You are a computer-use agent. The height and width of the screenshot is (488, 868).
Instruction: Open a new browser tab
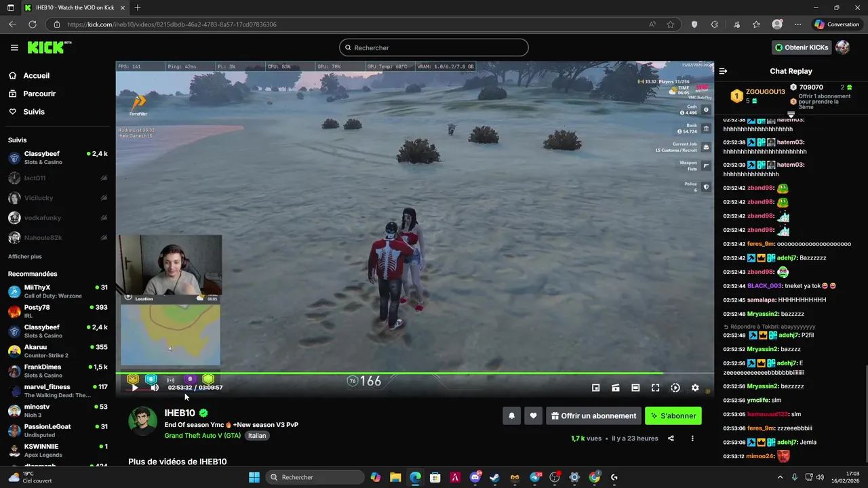138,7
